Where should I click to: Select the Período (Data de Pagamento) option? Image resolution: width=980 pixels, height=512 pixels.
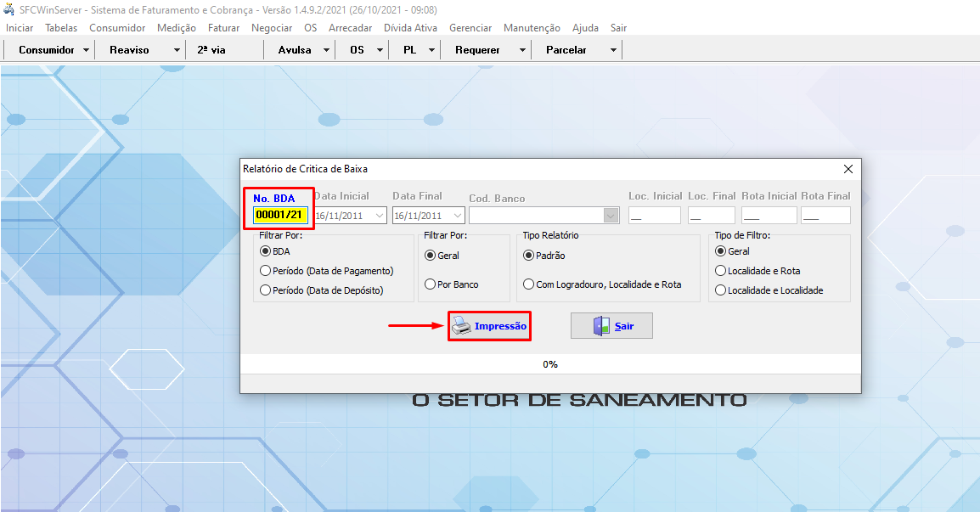pyautogui.click(x=266, y=271)
